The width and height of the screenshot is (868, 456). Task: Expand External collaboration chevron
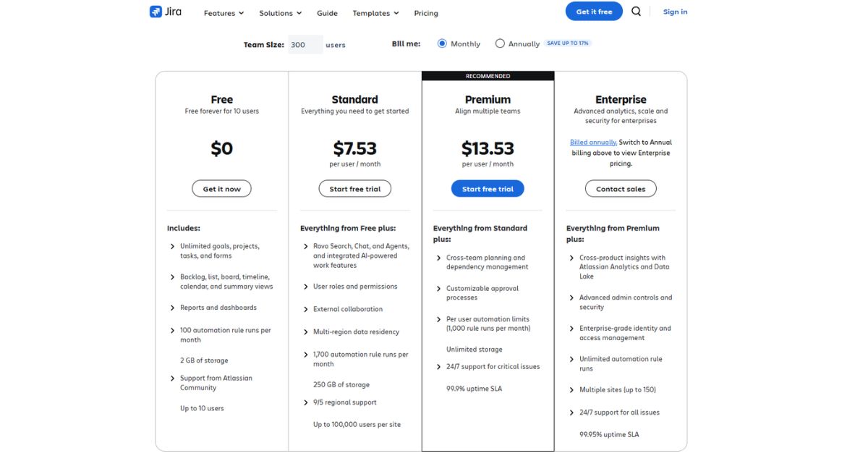click(x=306, y=310)
